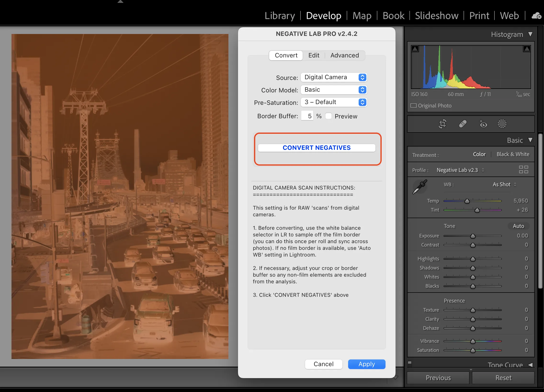Open the Pre-Saturation dropdown
Image resolution: width=544 pixels, height=392 pixels.
334,102
